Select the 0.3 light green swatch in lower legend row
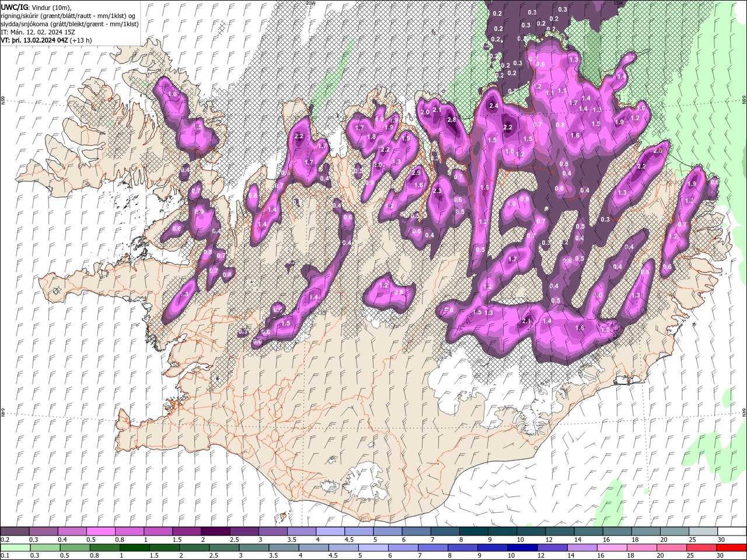 44,548
